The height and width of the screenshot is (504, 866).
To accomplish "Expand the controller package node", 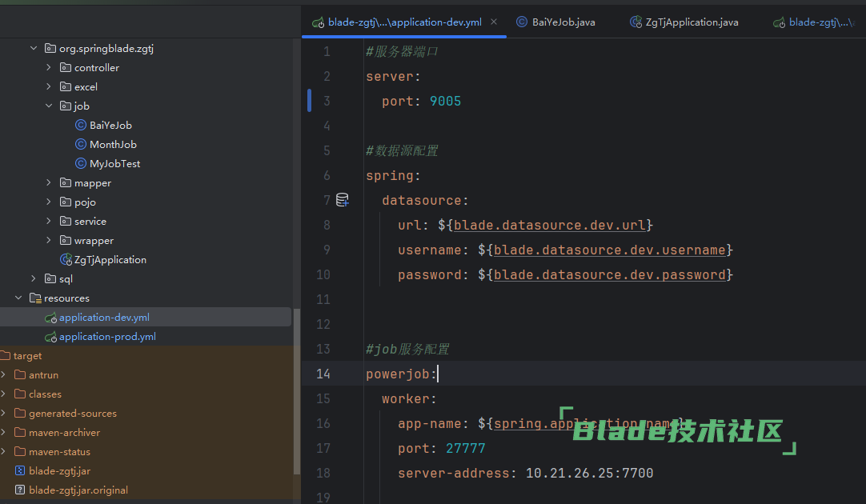I will 49,67.
